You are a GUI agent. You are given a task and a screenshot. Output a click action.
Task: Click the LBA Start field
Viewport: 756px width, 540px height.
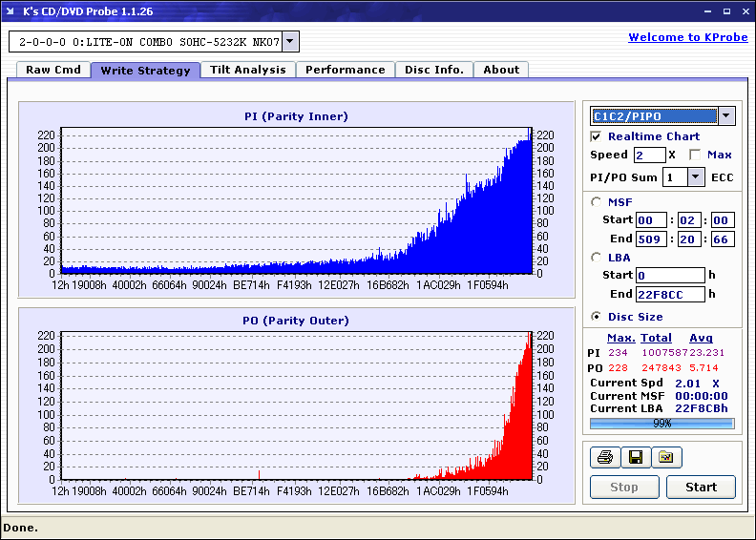coord(670,275)
